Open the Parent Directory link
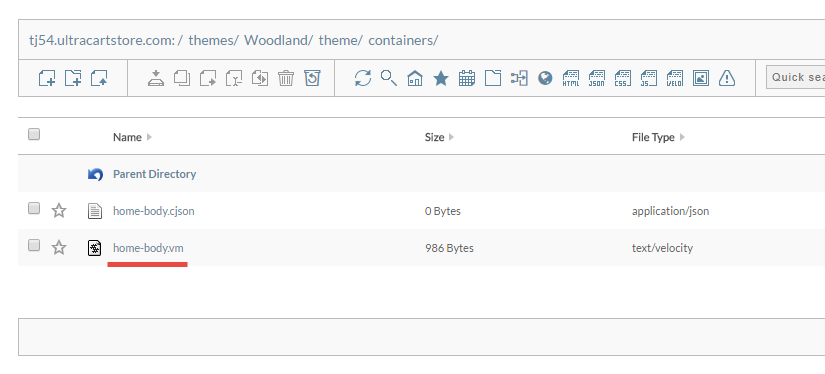 tap(155, 174)
